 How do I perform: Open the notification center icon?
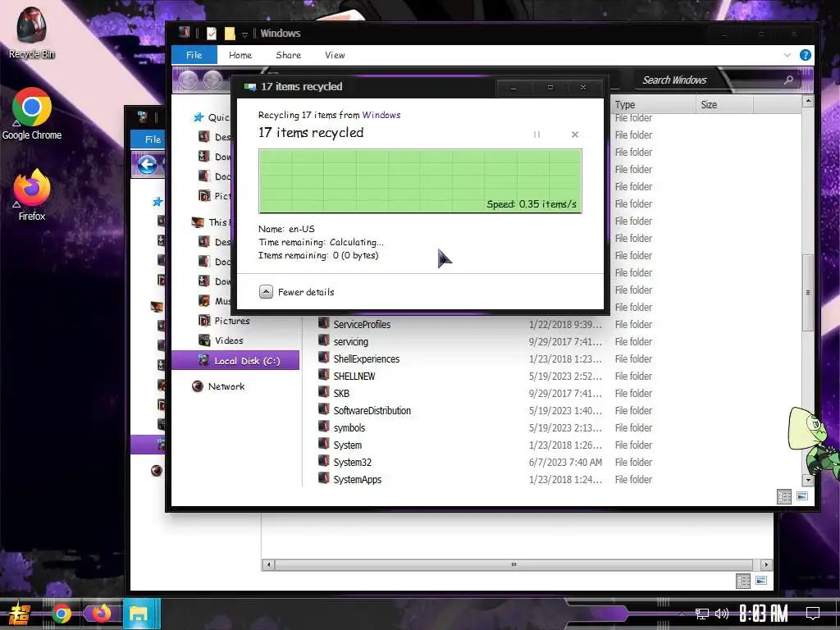point(813,614)
